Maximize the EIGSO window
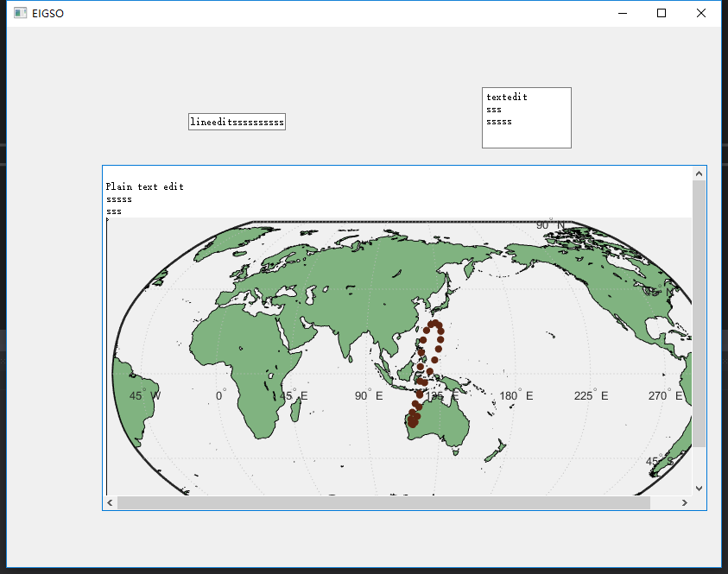 coord(661,13)
